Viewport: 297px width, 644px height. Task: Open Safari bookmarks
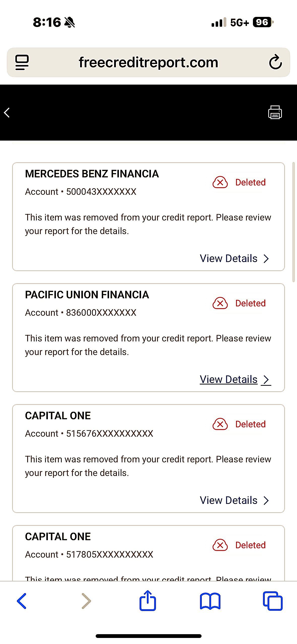[x=210, y=601]
